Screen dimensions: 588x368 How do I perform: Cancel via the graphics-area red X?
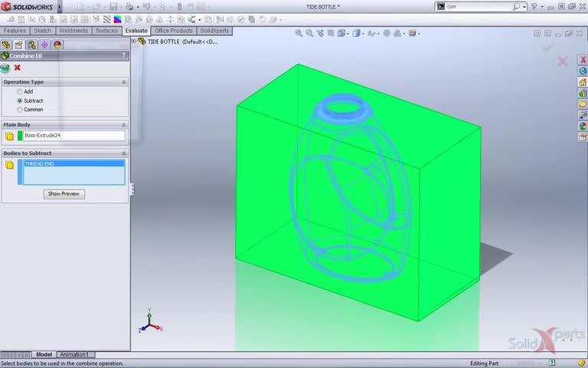pyautogui.click(x=562, y=61)
